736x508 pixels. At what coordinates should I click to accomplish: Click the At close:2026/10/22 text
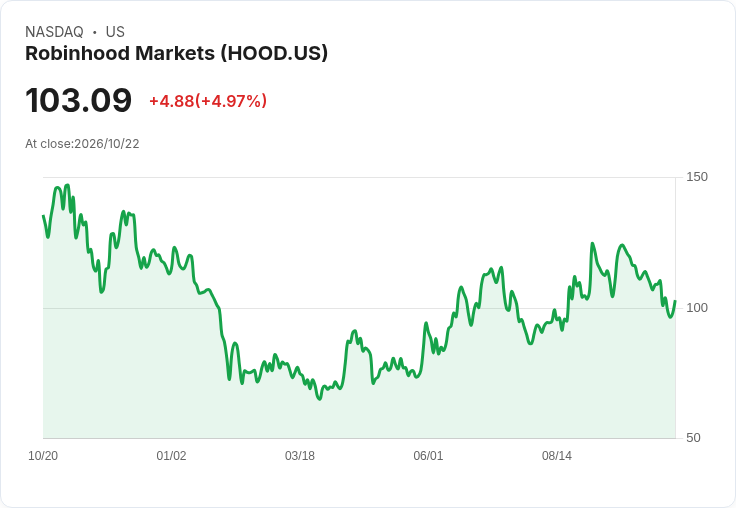[x=82, y=144]
